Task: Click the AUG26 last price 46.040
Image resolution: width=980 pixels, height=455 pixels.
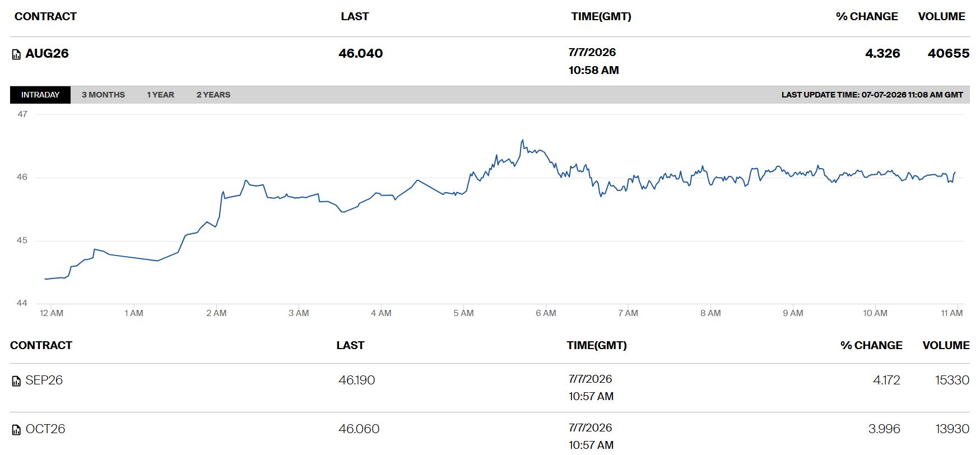Action: pyautogui.click(x=361, y=53)
